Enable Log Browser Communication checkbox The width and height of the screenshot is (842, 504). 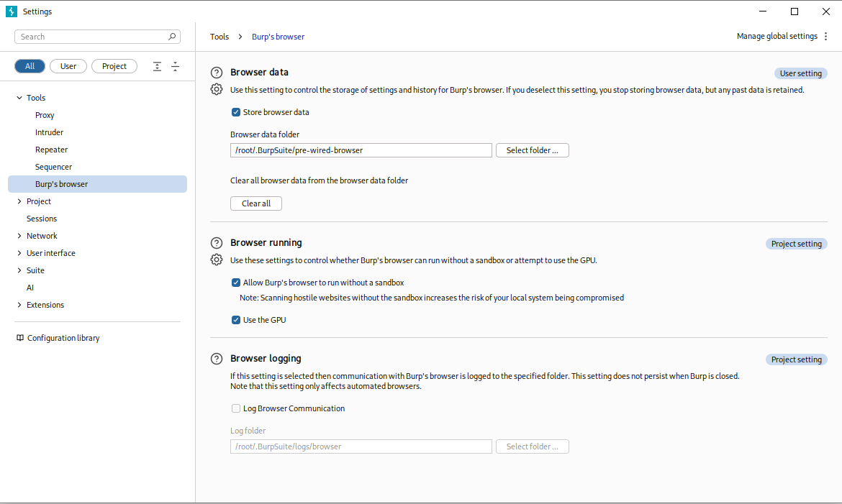tap(235, 408)
